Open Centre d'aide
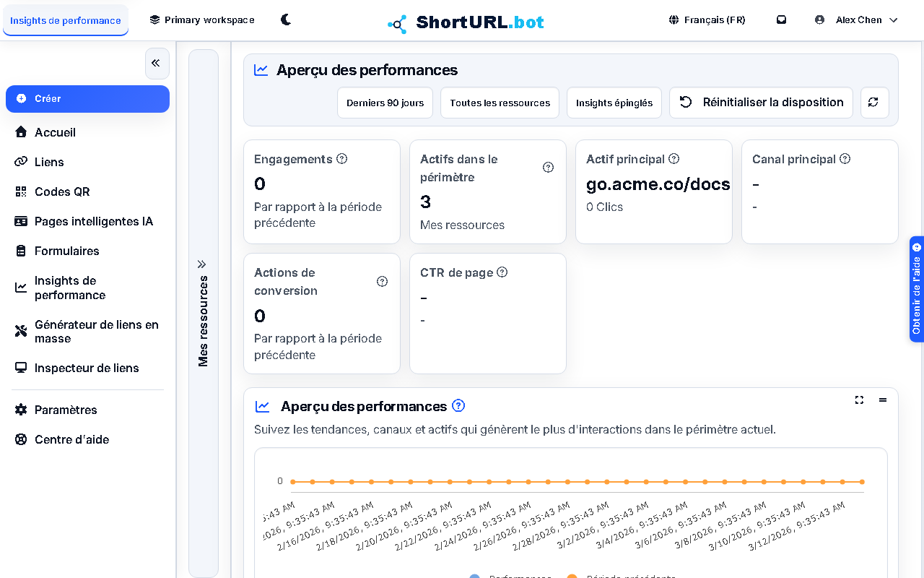924x578 pixels. [87, 439]
